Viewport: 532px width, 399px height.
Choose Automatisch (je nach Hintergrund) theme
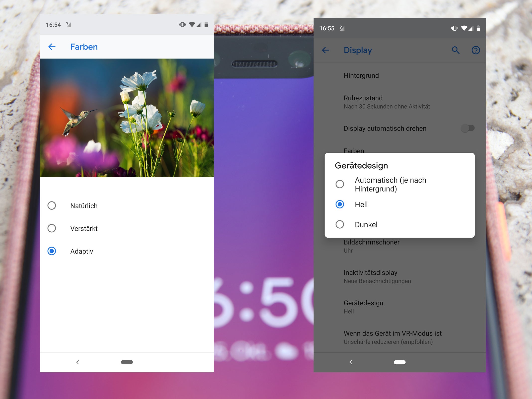click(x=400, y=184)
